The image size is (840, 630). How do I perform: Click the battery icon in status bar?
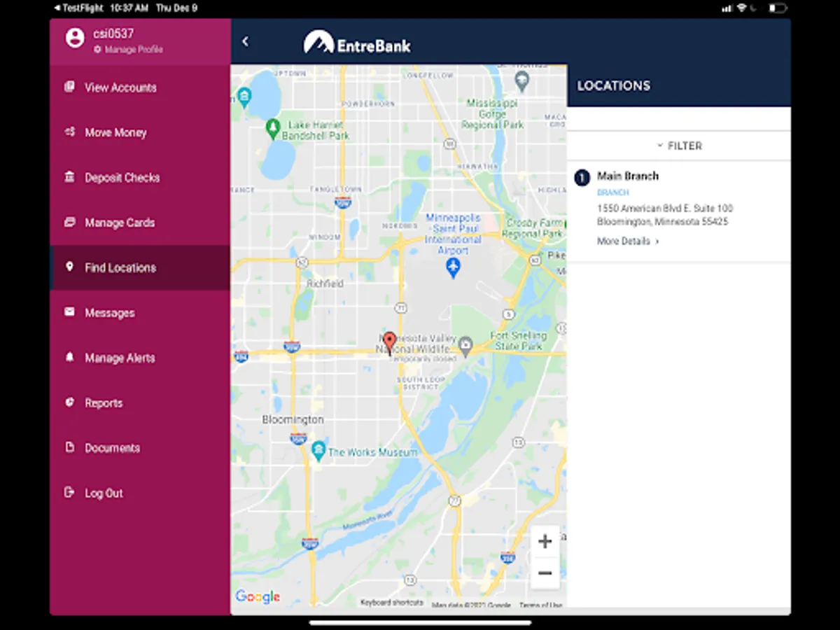pos(777,8)
